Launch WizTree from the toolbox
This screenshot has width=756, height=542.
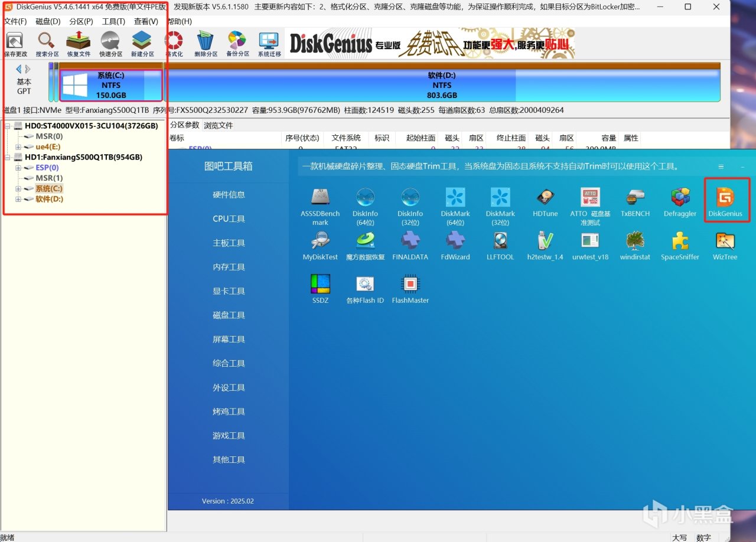coord(725,246)
